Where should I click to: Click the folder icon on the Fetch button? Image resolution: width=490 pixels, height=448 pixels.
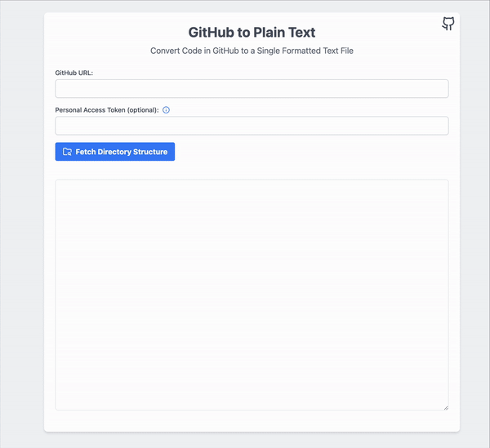coord(67,152)
